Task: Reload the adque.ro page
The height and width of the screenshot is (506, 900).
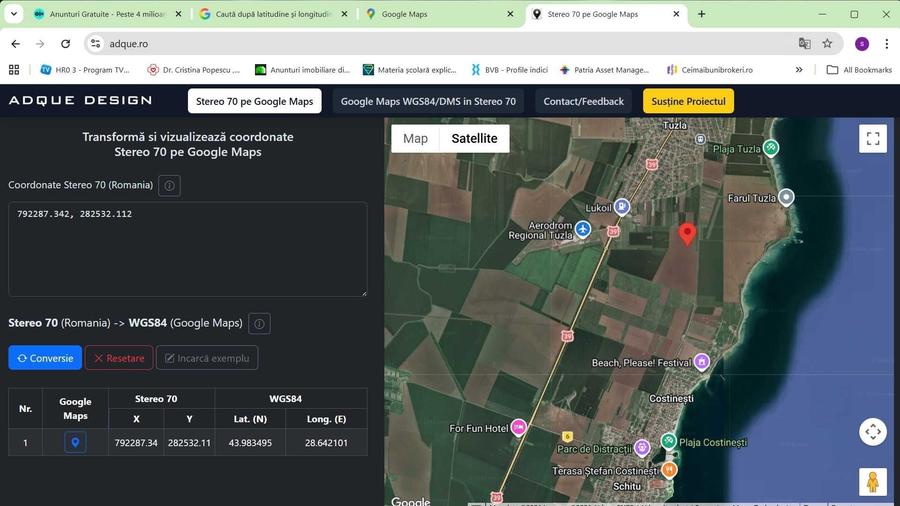Action: tap(65, 44)
